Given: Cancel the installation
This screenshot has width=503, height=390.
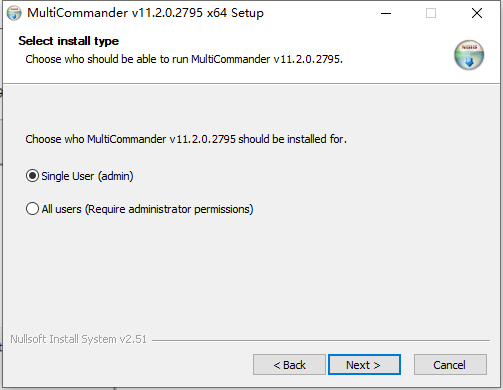Looking at the screenshot, I should [450, 365].
